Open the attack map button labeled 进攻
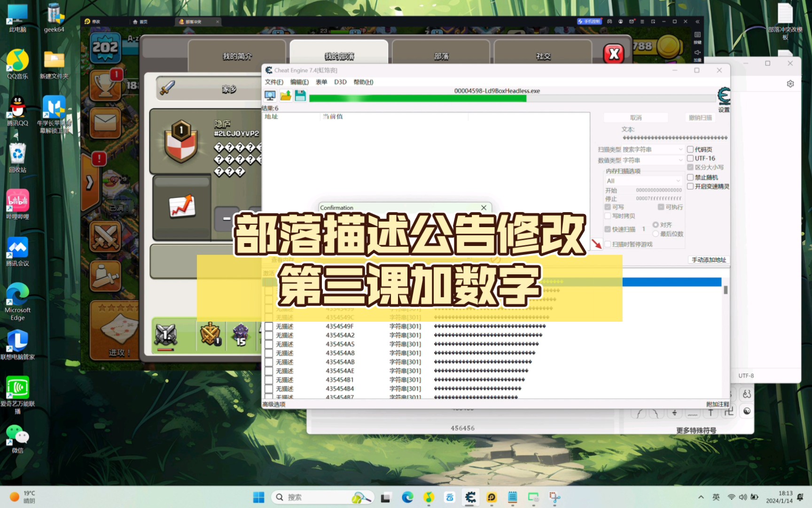The width and height of the screenshot is (812, 508). [116, 331]
